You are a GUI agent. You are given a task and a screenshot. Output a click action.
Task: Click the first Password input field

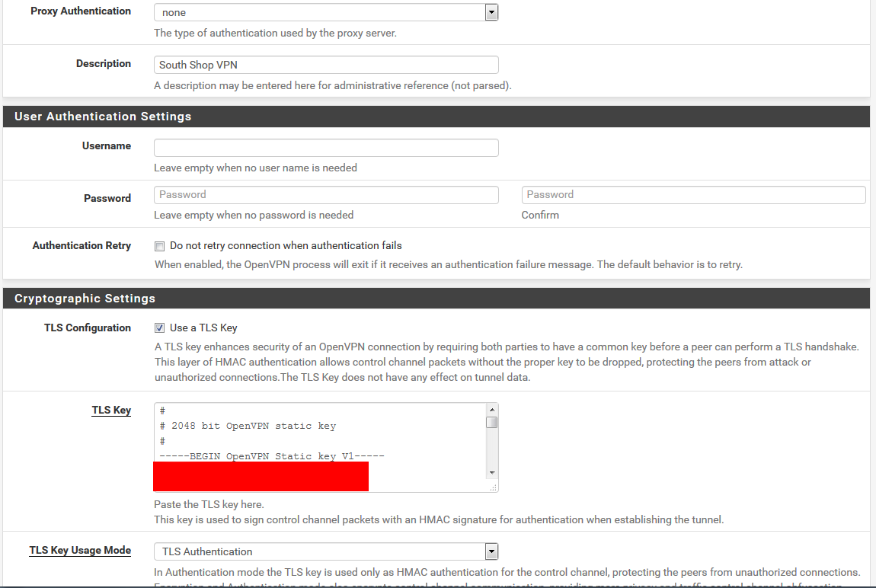pyautogui.click(x=326, y=195)
